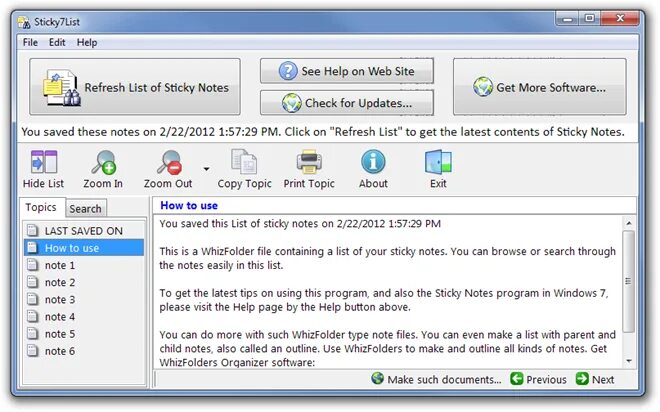660x412 pixels.
Task: Click Refresh List of Sticky Notes button
Action: 135,87
